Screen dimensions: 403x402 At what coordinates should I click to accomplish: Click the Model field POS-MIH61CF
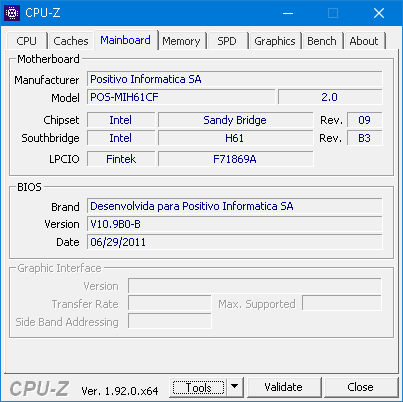click(181, 97)
